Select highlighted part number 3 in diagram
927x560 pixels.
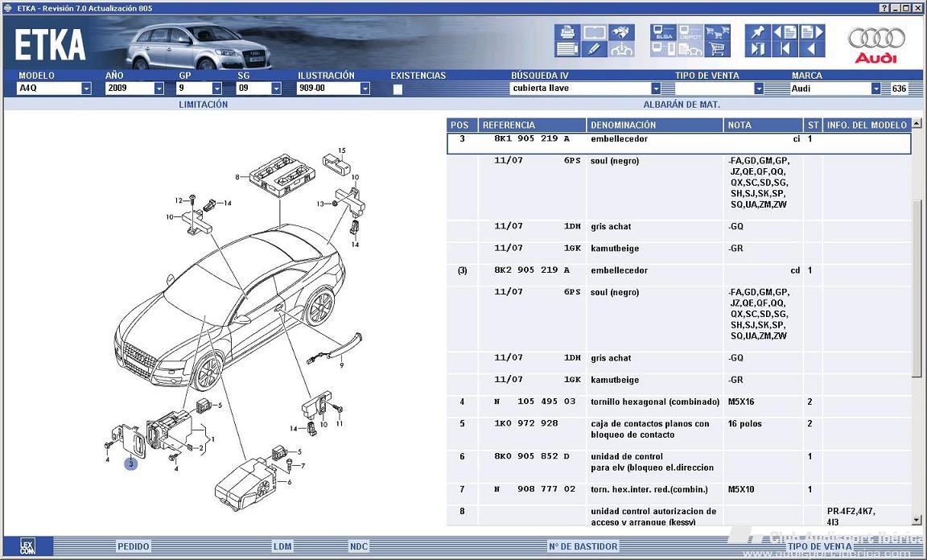pyautogui.click(x=130, y=464)
